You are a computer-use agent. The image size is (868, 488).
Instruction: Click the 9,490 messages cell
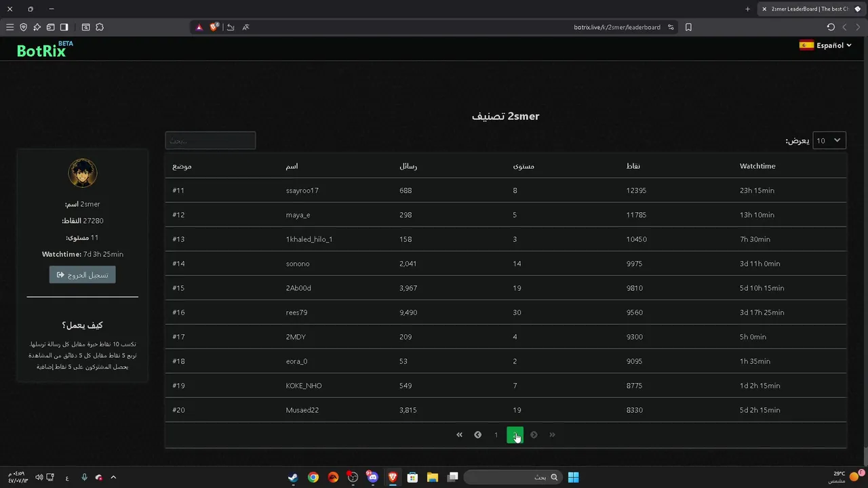click(408, 312)
